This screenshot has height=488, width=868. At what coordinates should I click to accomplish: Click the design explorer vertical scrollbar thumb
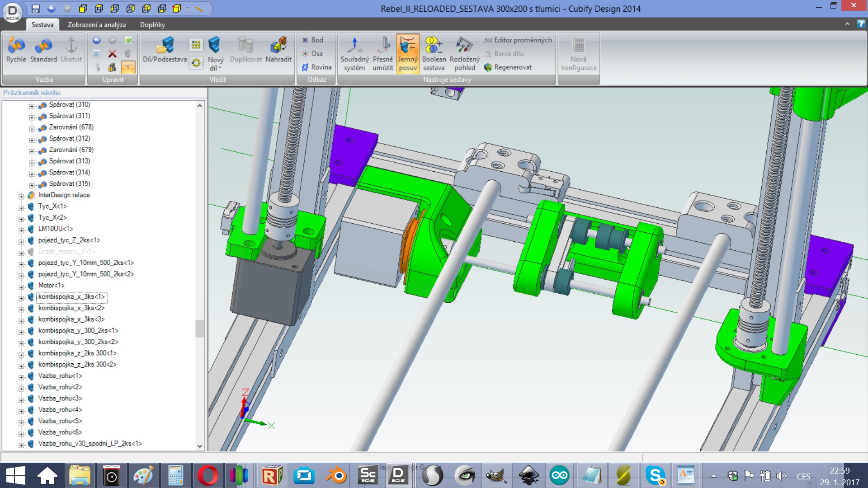199,328
